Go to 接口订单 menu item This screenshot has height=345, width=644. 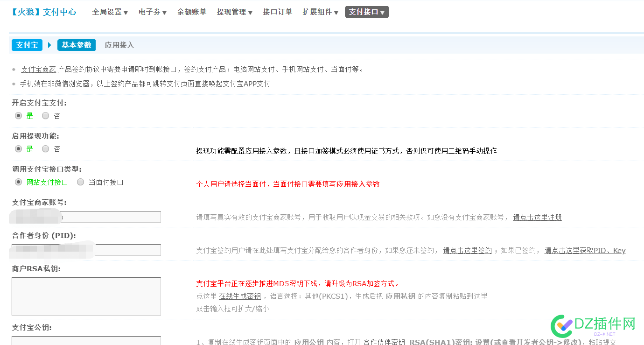click(277, 12)
